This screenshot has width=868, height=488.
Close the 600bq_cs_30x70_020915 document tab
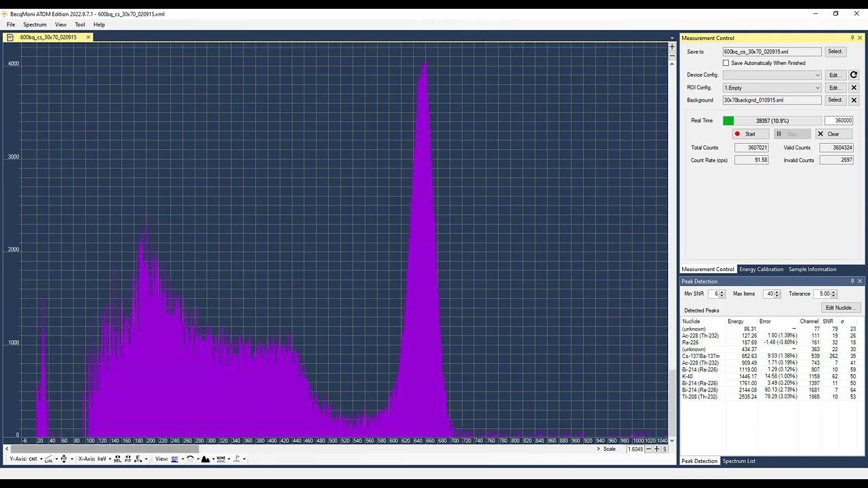point(88,37)
